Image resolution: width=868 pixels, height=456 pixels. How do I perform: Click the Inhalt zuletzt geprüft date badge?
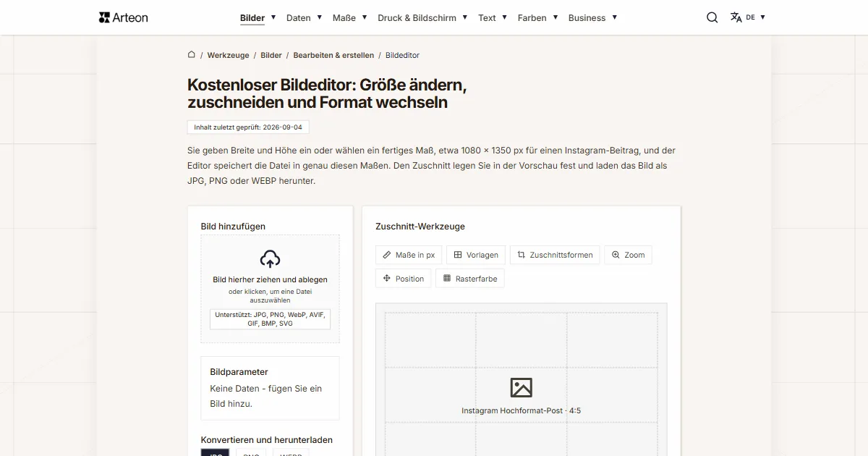pyautogui.click(x=248, y=127)
